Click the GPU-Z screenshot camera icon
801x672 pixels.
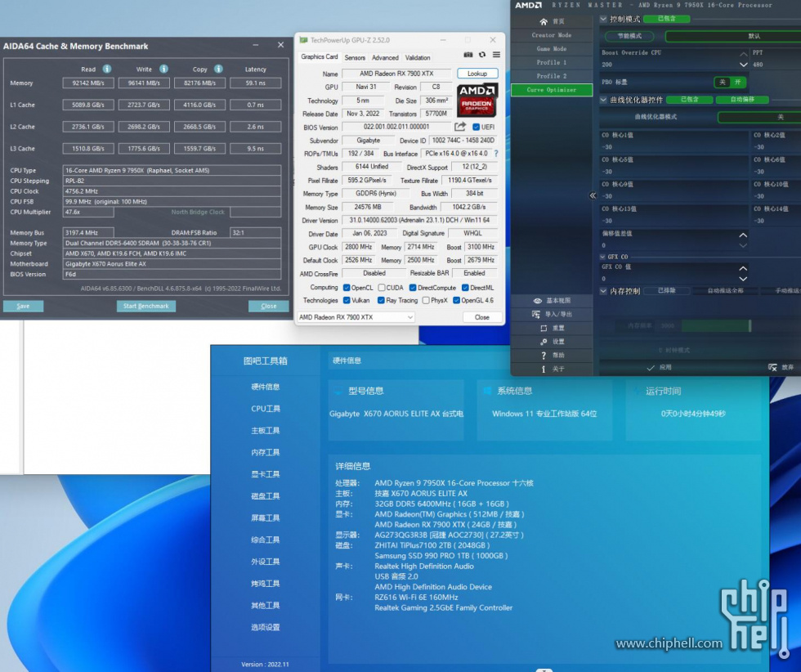[x=468, y=55]
